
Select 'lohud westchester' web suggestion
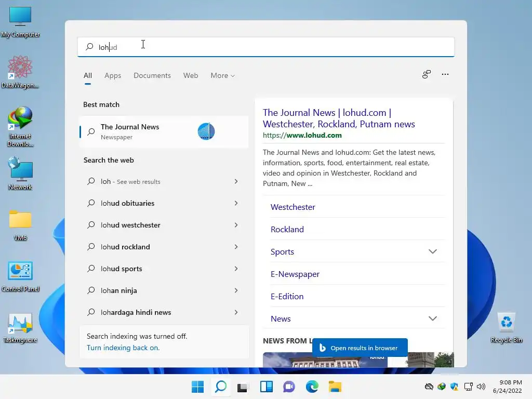tap(164, 225)
